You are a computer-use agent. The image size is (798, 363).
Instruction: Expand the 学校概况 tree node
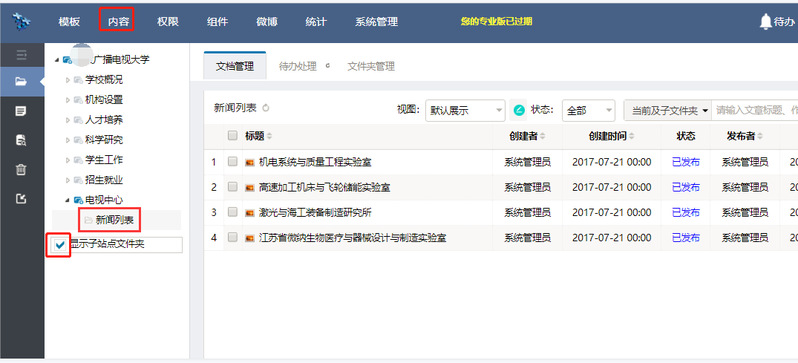(68, 80)
